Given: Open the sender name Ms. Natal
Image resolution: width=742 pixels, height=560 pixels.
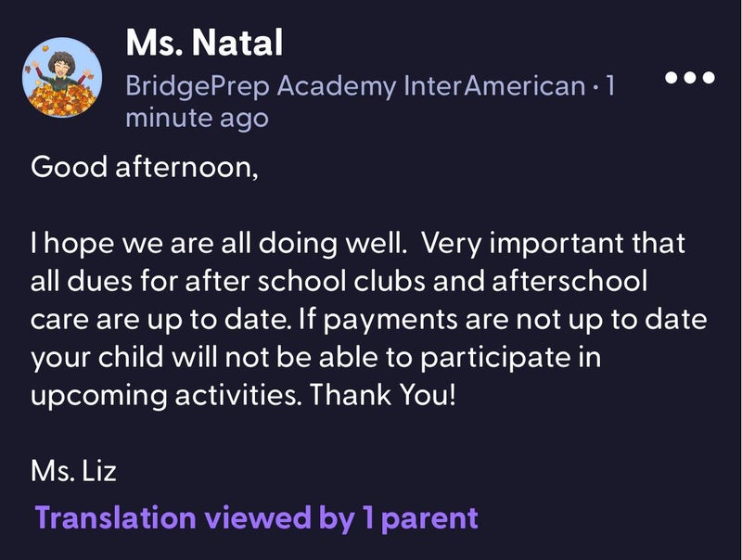Looking at the screenshot, I should tap(204, 42).
